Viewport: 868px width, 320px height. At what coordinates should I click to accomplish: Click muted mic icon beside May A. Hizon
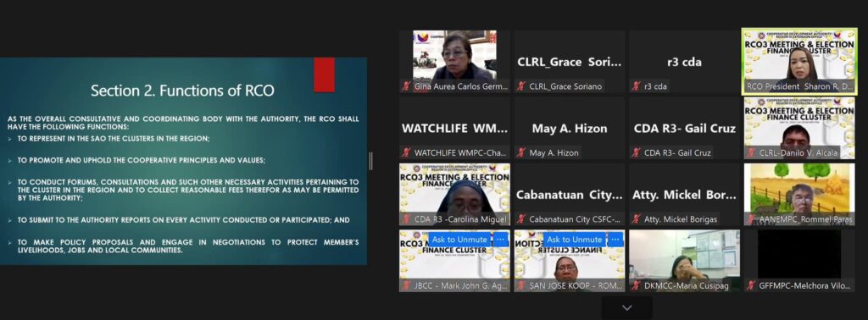coord(521,152)
